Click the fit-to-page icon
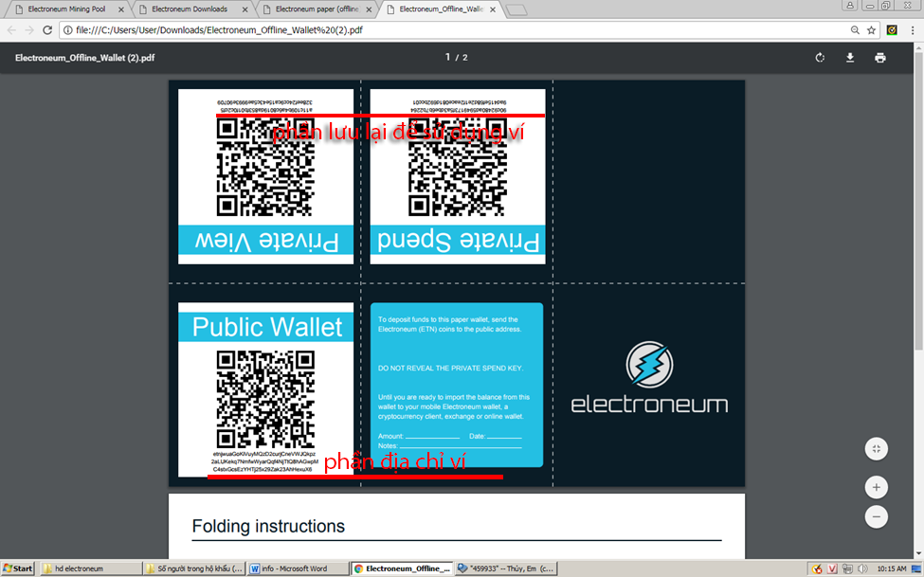This screenshot has height=577, width=924. pyautogui.click(x=876, y=448)
